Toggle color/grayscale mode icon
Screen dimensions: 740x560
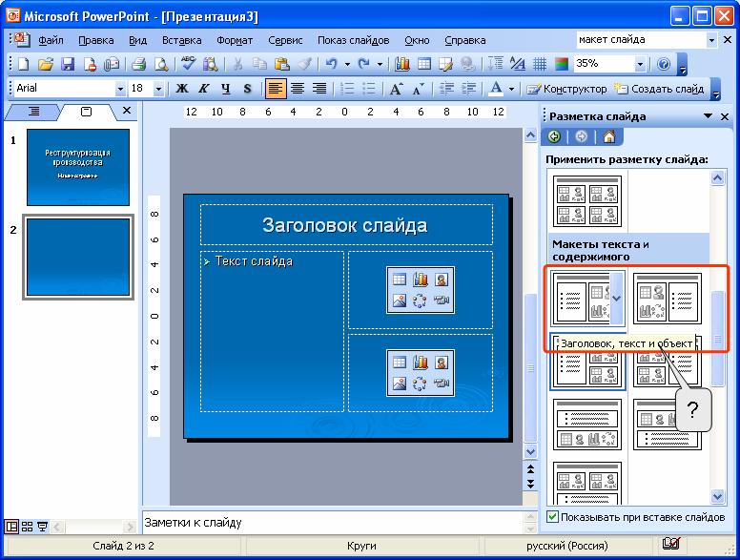562,64
